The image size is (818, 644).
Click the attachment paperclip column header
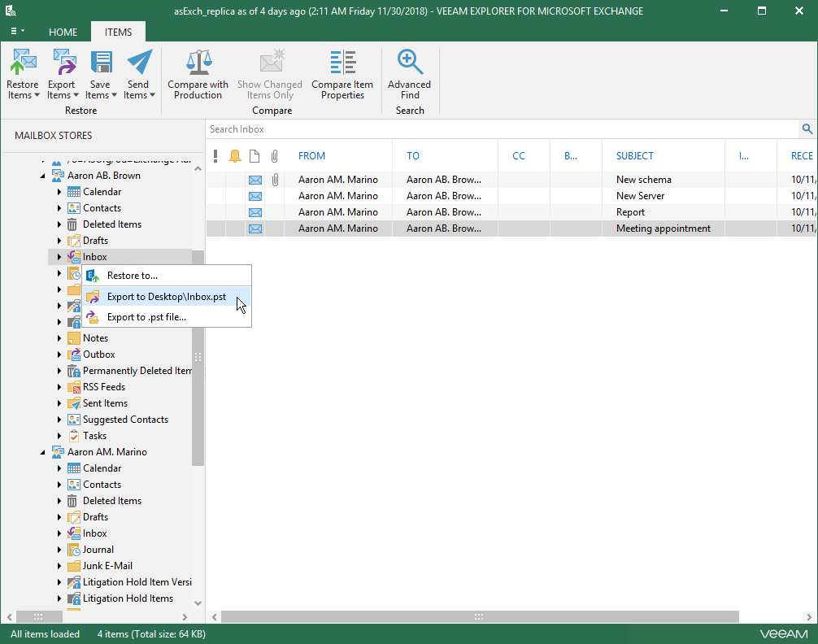click(x=274, y=155)
